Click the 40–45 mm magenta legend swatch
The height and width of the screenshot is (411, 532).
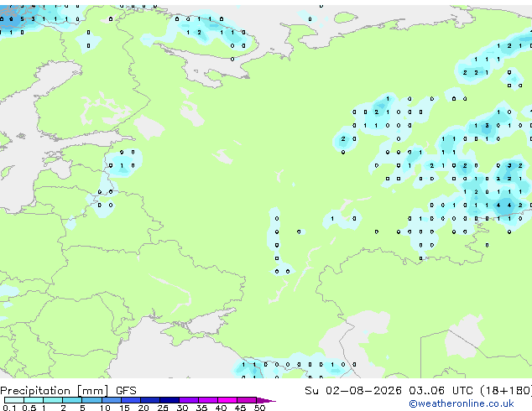coord(227,400)
